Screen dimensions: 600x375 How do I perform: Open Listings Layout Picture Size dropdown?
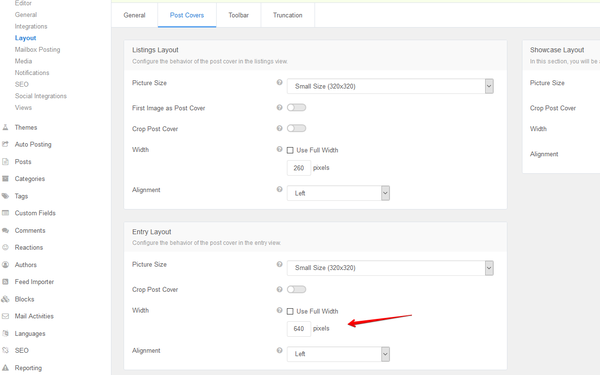click(x=390, y=86)
